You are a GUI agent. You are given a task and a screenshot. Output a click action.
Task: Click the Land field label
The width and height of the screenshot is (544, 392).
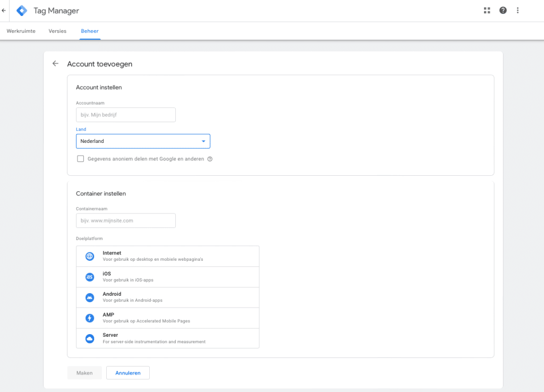(81, 130)
